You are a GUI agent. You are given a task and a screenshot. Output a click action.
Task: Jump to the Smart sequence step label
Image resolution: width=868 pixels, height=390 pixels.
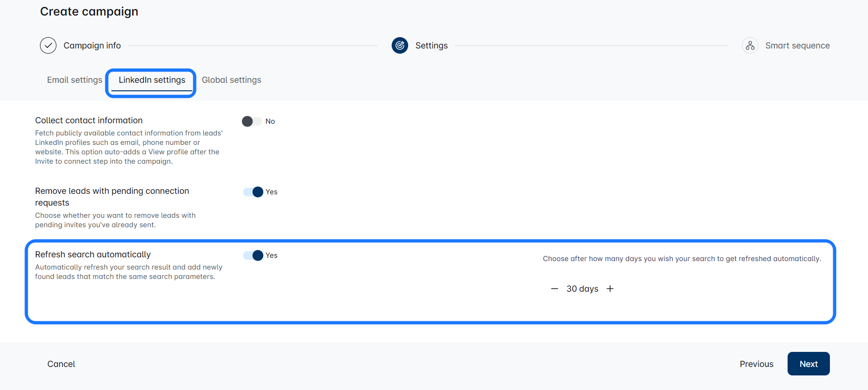pos(797,46)
